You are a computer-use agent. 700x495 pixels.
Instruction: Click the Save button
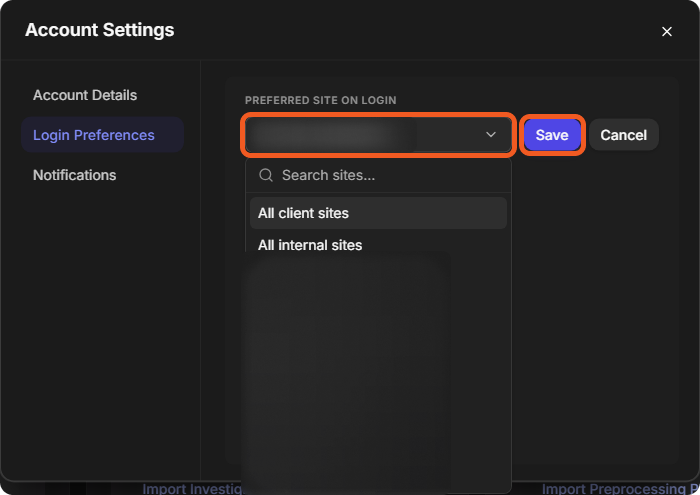[552, 135]
